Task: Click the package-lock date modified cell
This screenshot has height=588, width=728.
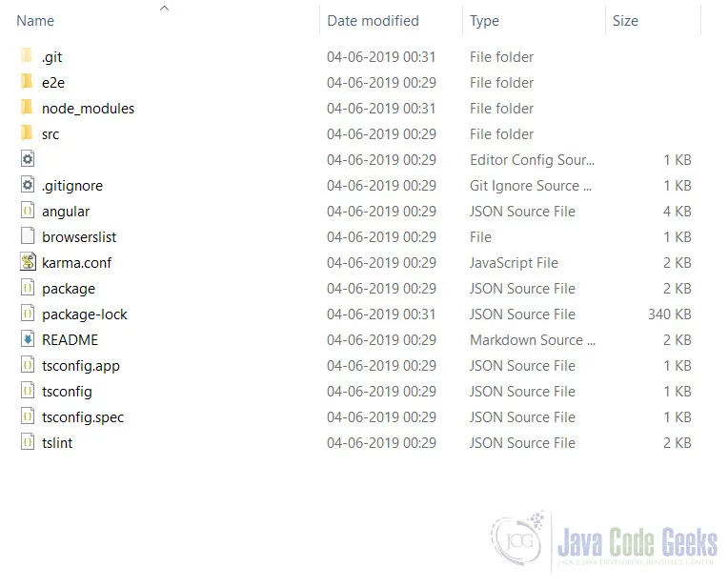Action: [381, 314]
